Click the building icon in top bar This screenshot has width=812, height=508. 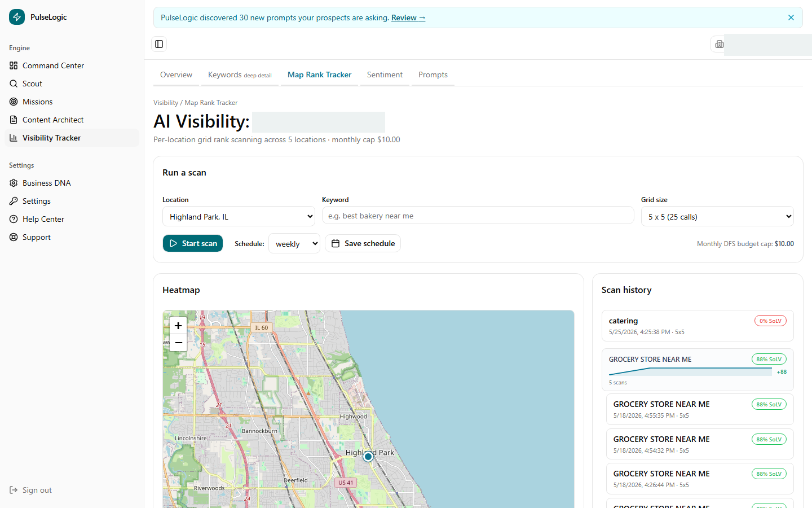[x=719, y=44]
